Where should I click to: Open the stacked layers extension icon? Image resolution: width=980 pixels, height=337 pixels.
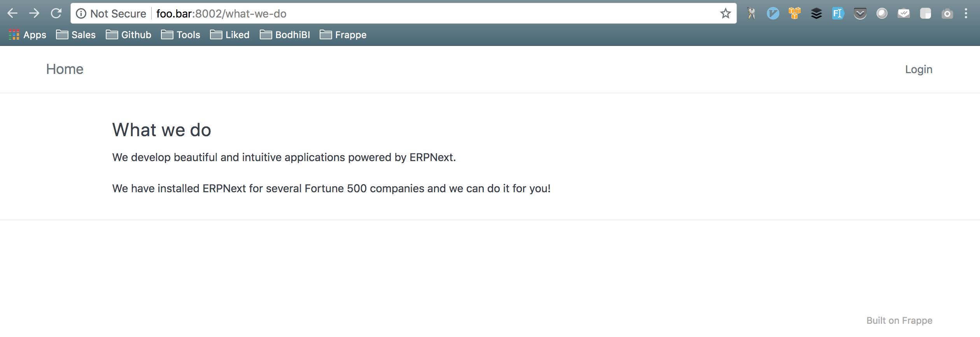[x=816, y=14]
